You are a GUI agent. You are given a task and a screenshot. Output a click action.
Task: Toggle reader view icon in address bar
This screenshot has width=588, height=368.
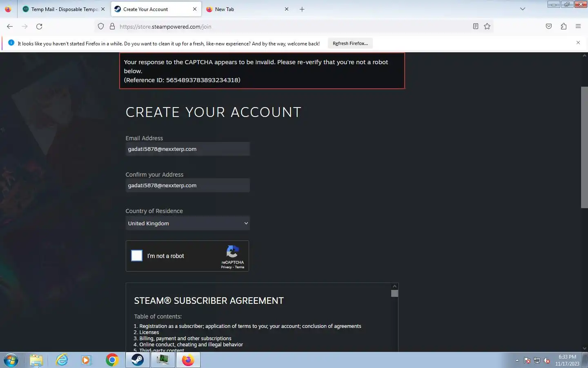tap(476, 27)
